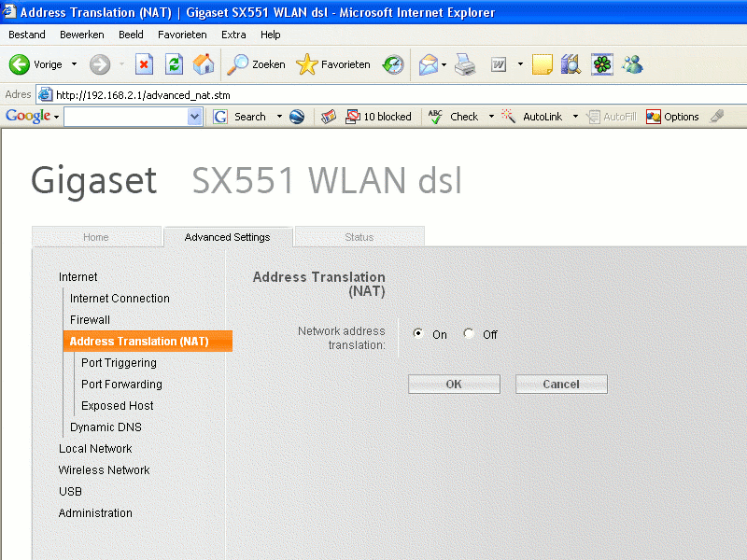
Task: Click the Mail envelope icon
Action: point(429,64)
